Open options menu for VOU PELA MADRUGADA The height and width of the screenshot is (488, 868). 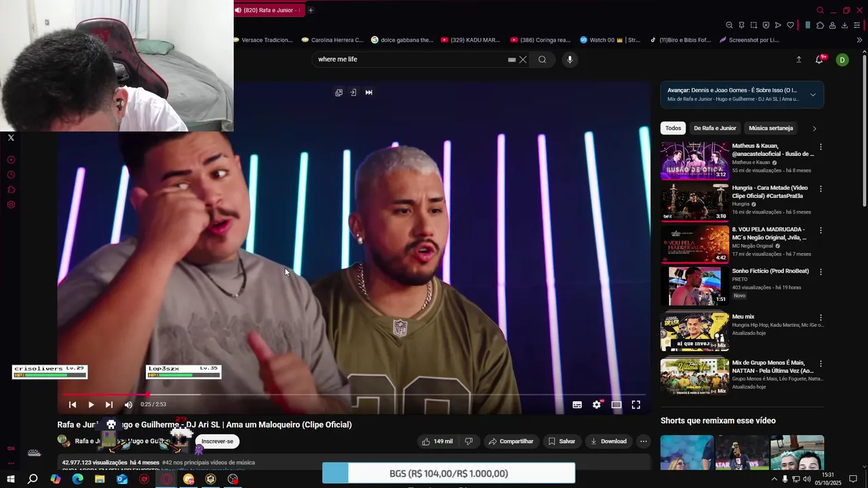tap(821, 230)
